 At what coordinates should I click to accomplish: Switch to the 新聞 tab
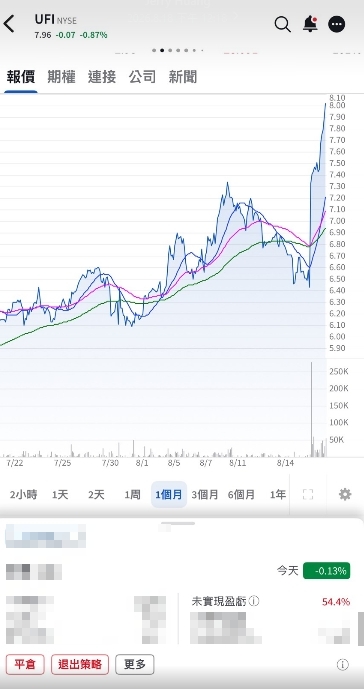(183, 77)
